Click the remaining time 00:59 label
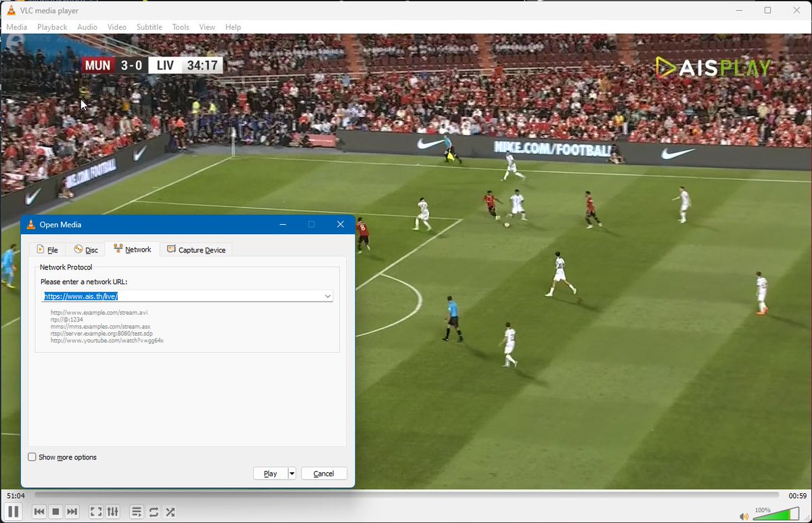The height and width of the screenshot is (523, 812). pos(798,496)
